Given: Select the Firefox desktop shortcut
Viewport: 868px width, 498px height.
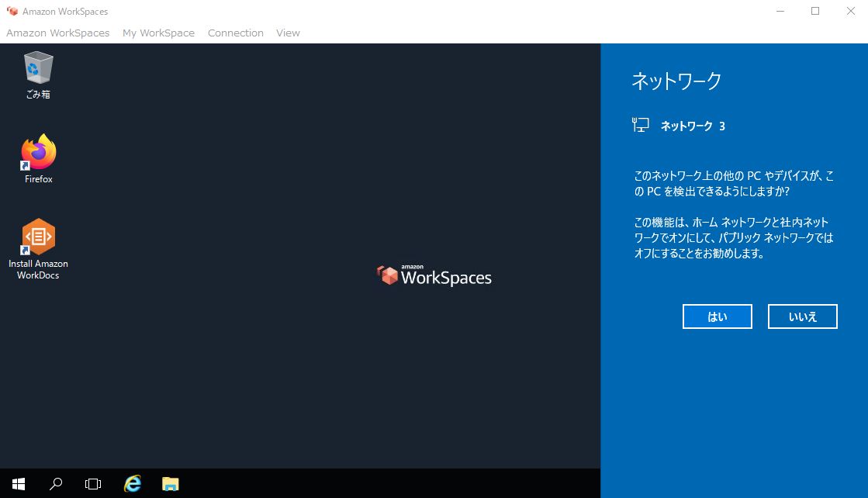Looking at the screenshot, I should [x=38, y=159].
